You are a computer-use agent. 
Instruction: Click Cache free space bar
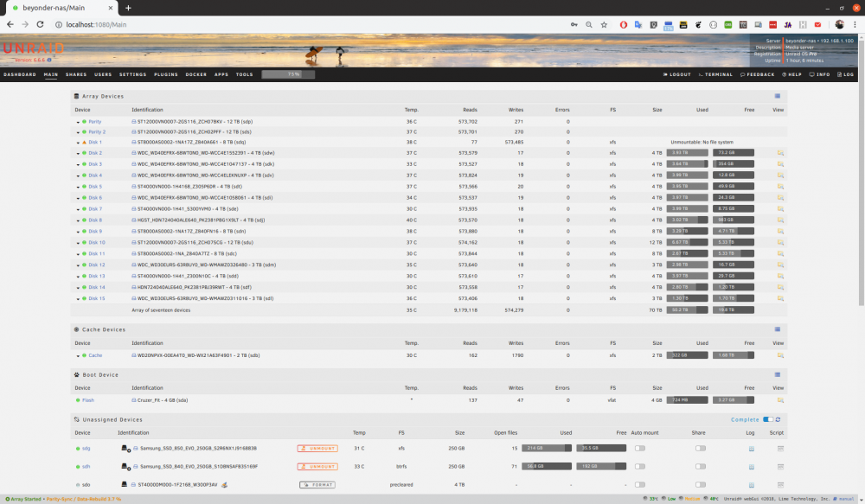(734, 355)
